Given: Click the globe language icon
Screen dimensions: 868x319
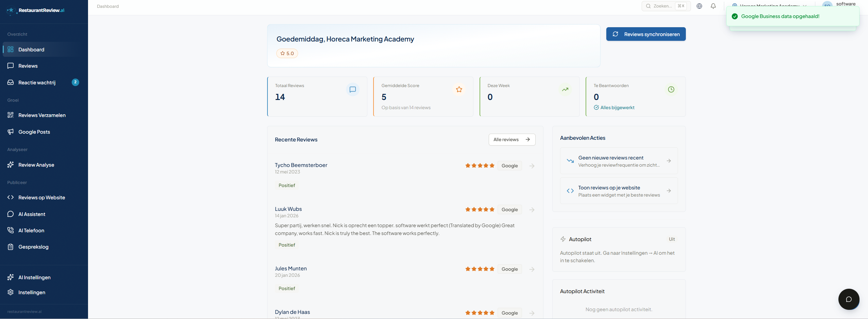Looking at the screenshot, I should (699, 6).
